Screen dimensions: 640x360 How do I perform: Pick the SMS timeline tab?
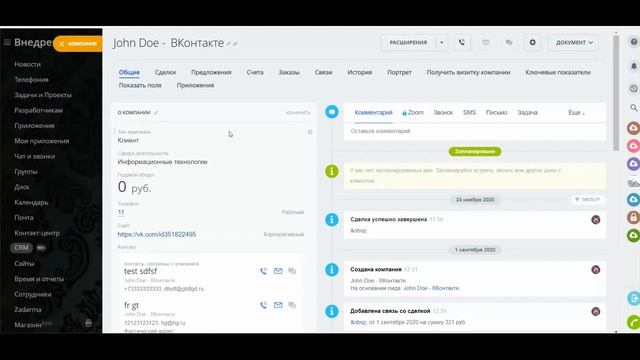pos(469,113)
